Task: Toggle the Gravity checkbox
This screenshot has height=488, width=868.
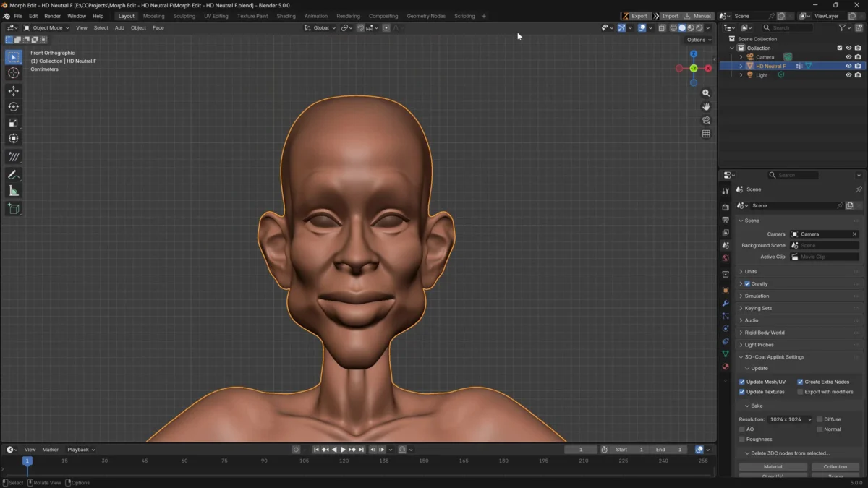Action: pos(747,283)
